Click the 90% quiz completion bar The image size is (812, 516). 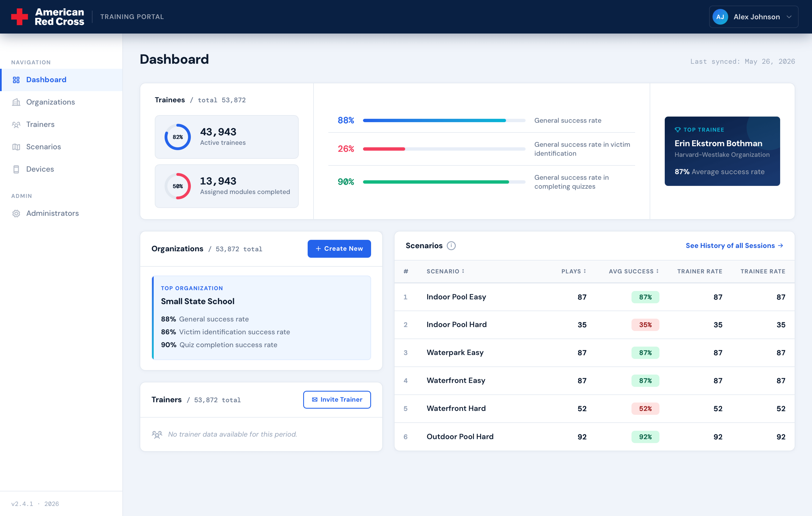pos(444,182)
